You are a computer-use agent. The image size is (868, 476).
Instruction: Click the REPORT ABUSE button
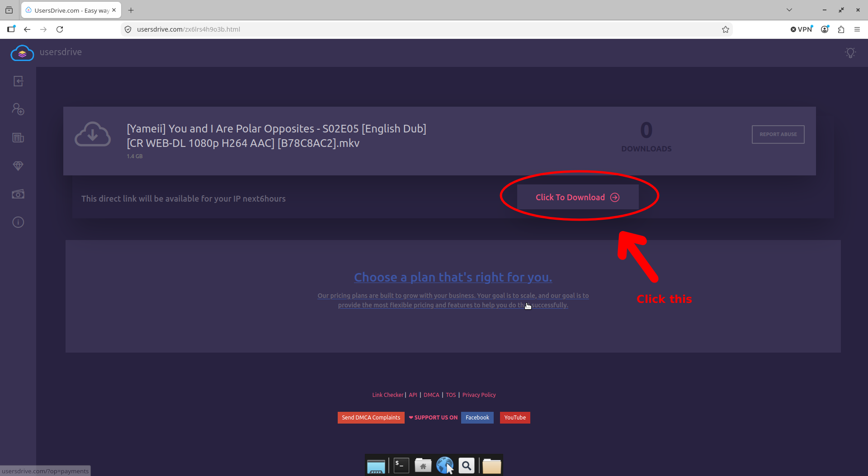coord(778,134)
